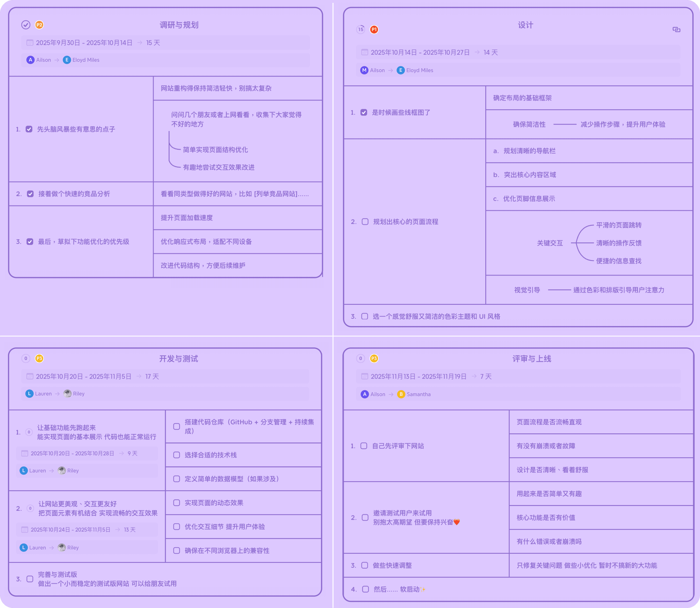This screenshot has width=700, height=608.
Task: Uncheck the completed 先头脑风暴些有意思的点子 task
Action: 29,129
